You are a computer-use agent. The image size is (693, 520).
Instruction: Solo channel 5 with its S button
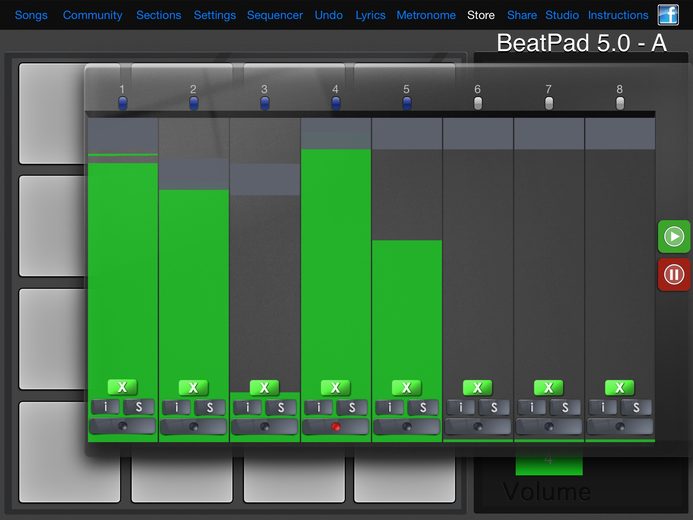[x=423, y=407]
